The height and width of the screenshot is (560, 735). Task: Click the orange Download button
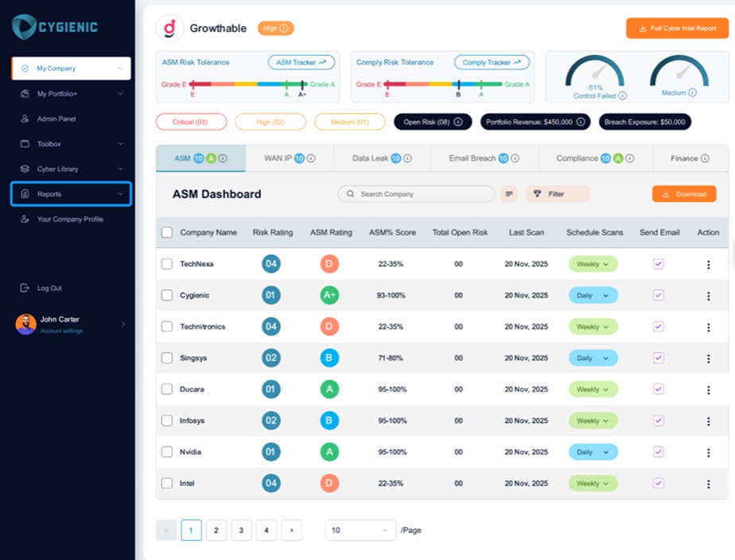click(x=684, y=194)
